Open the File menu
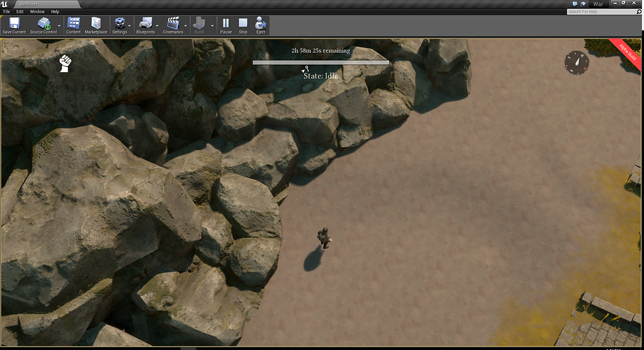The width and height of the screenshot is (644, 350). point(6,12)
